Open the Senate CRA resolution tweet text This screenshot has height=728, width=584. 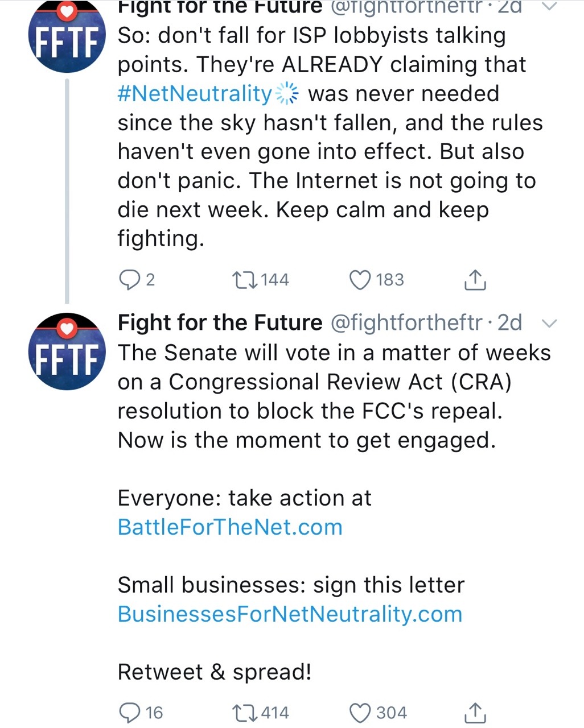click(319, 396)
